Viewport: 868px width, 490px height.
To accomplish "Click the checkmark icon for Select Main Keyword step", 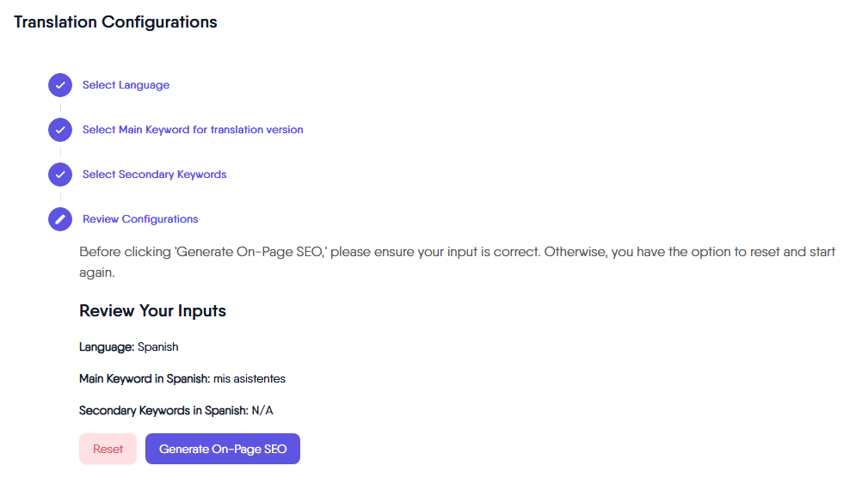I will (60, 130).
